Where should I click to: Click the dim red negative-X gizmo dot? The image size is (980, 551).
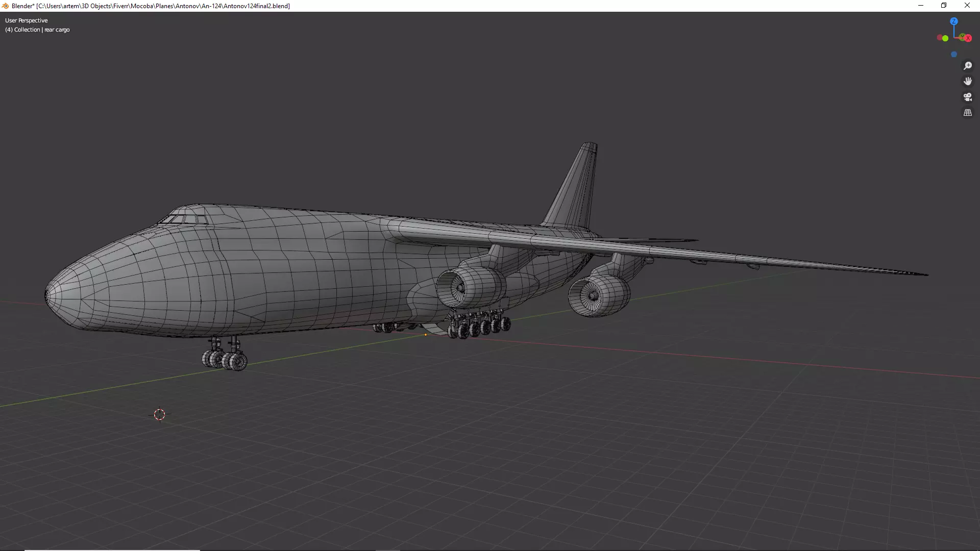pyautogui.click(x=939, y=38)
